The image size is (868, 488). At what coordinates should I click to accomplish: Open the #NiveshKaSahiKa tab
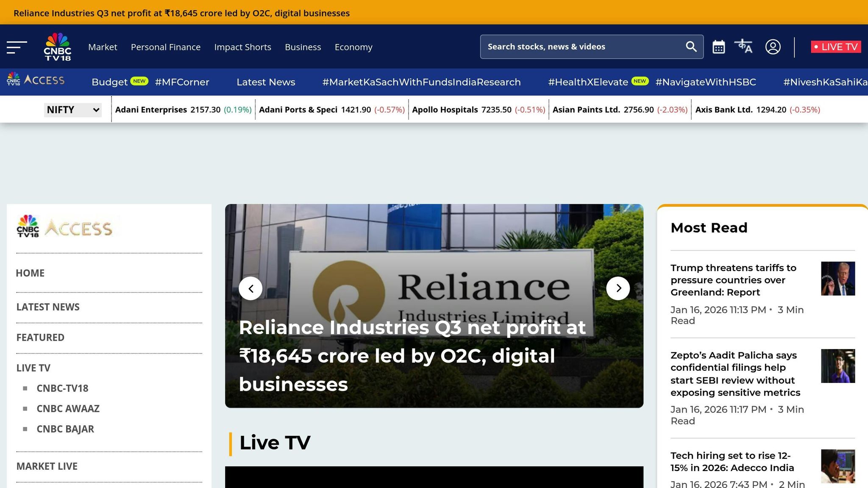pyautogui.click(x=825, y=82)
